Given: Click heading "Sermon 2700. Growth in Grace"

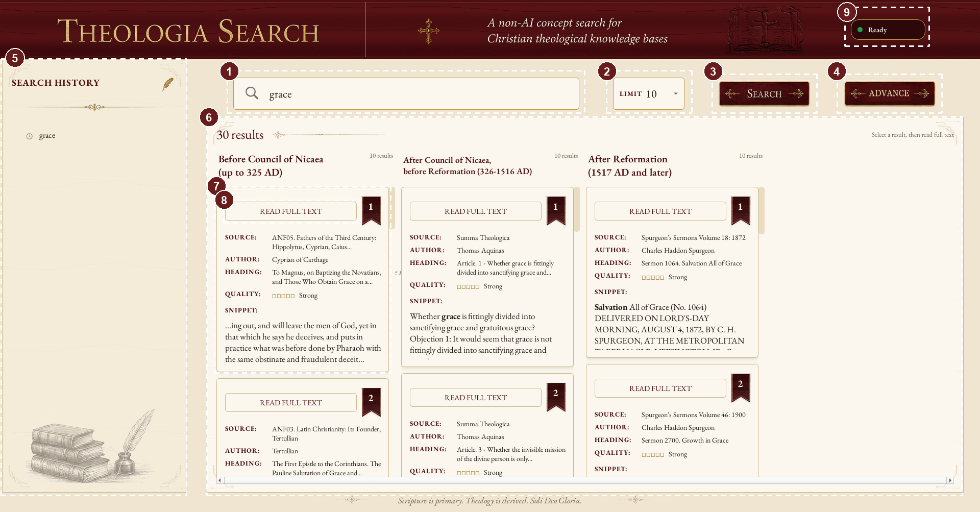Looking at the screenshot, I should 685,441.
